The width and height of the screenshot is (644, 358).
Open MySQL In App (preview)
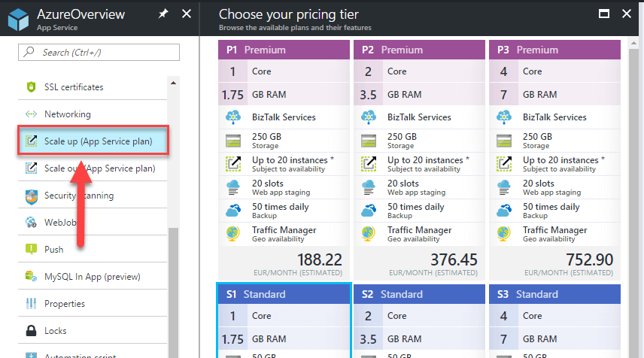coord(93,276)
